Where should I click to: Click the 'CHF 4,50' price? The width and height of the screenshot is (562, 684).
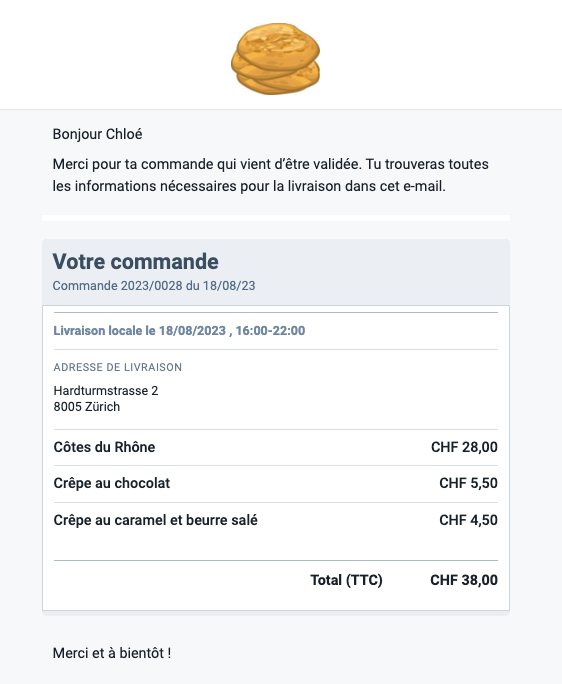pyautogui.click(x=468, y=520)
